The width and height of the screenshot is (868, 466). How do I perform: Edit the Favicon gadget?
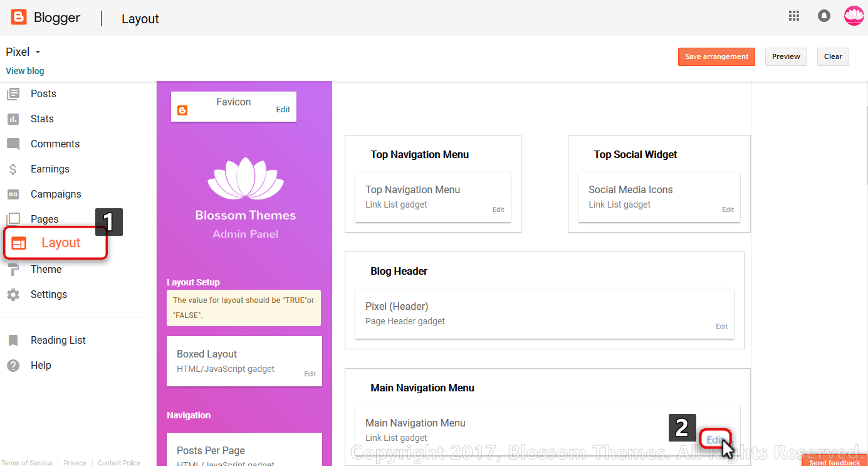point(283,110)
